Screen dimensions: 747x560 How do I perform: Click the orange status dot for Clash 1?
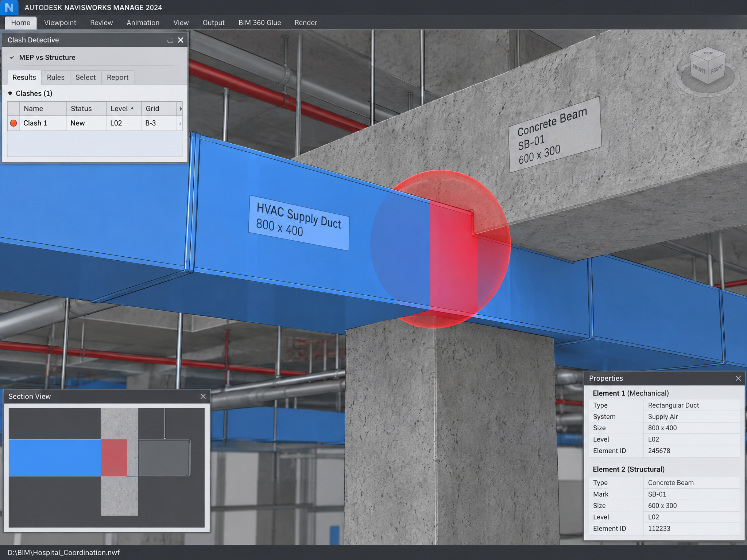click(x=13, y=123)
